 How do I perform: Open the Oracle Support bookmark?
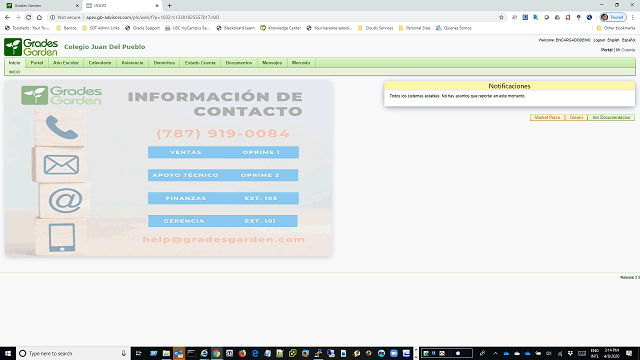(142, 28)
